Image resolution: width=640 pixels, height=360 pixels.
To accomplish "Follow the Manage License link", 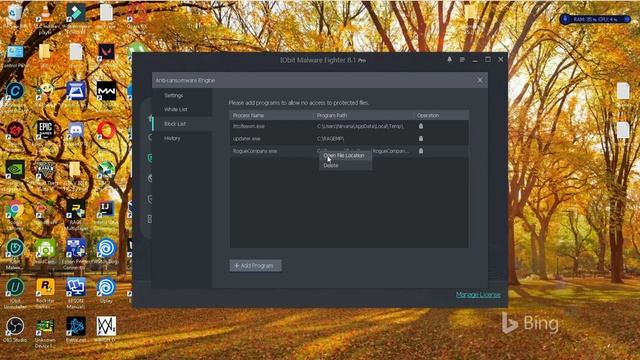I will (x=478, y=294).
